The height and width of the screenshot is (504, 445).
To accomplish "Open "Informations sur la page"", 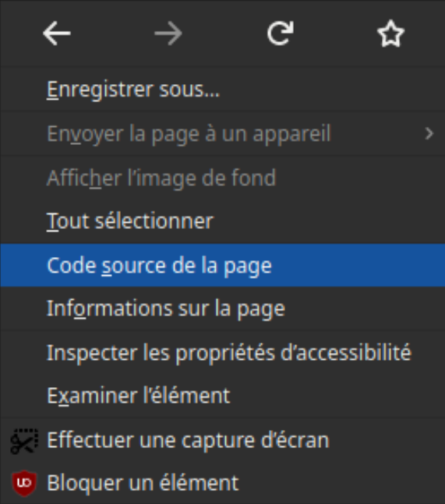I will 223,308.
